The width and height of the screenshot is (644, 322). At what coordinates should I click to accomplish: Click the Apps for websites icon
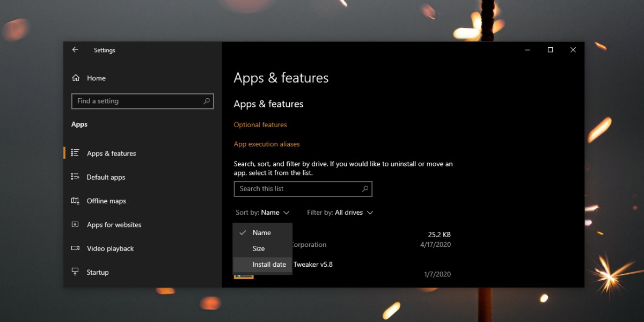point(76,225)
